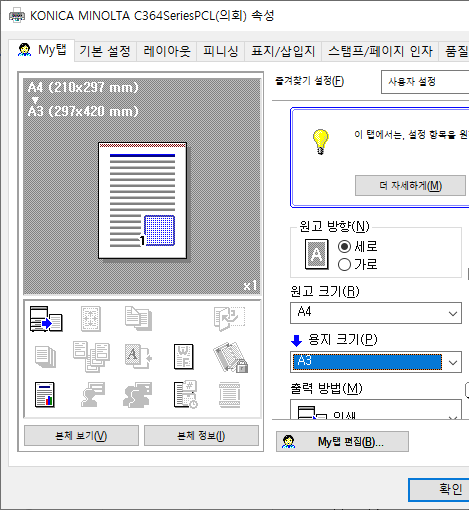Click the 즐겨찾기 설정(F) label

tap(310, 81)
